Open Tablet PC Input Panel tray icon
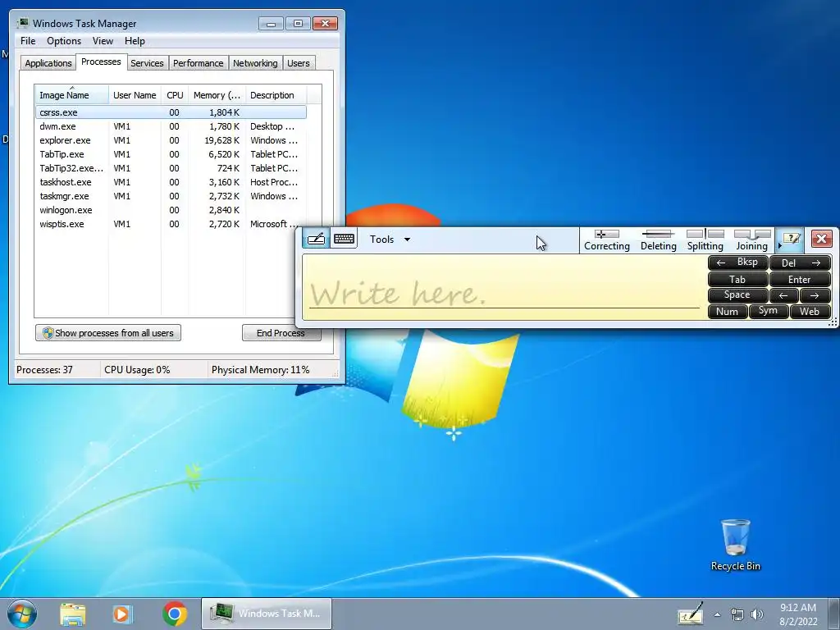This screenshot has height=630, width=840. (x=690, y=614)
